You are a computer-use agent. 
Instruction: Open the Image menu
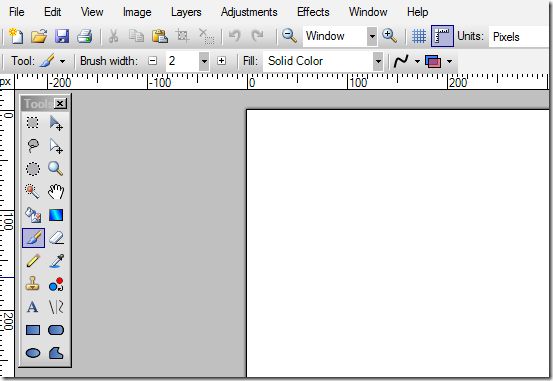(x=137, y=12)
